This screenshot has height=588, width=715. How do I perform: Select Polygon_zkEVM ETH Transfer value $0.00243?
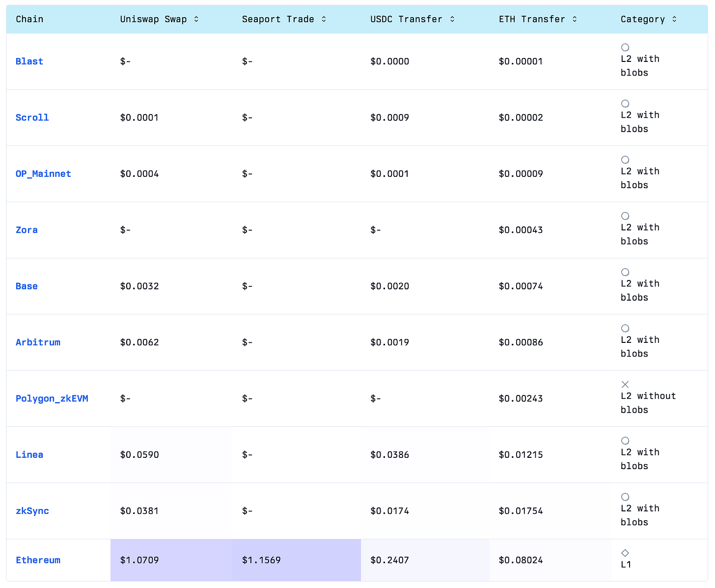tap(521, 398)
